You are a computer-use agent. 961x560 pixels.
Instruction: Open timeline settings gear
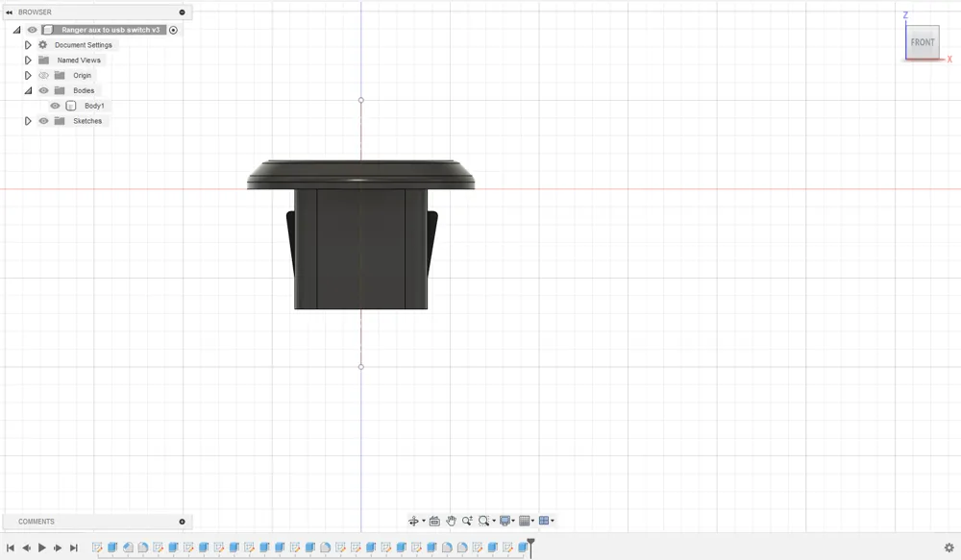[x=949, y=548]
